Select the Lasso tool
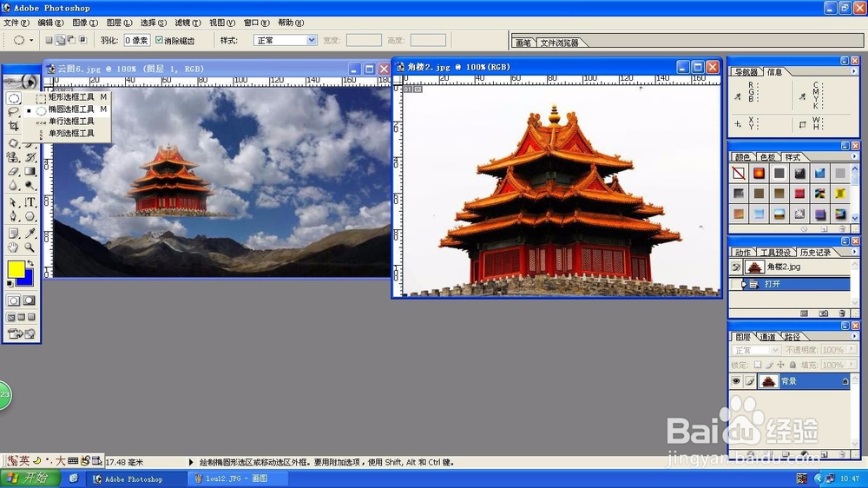Image resolution: width=868 pixels, height=488 pixels. [x=14, y=112]
